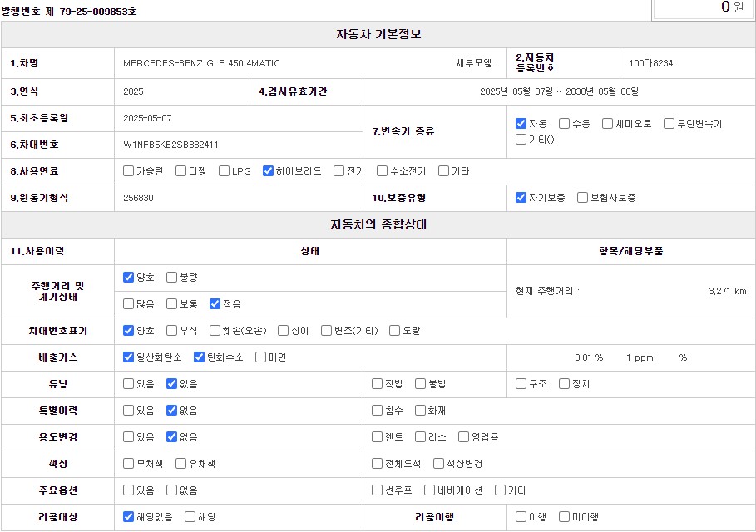Tick the 매연 emission checkbox
This screenshot has height=532, width=756.
(260, 357)
